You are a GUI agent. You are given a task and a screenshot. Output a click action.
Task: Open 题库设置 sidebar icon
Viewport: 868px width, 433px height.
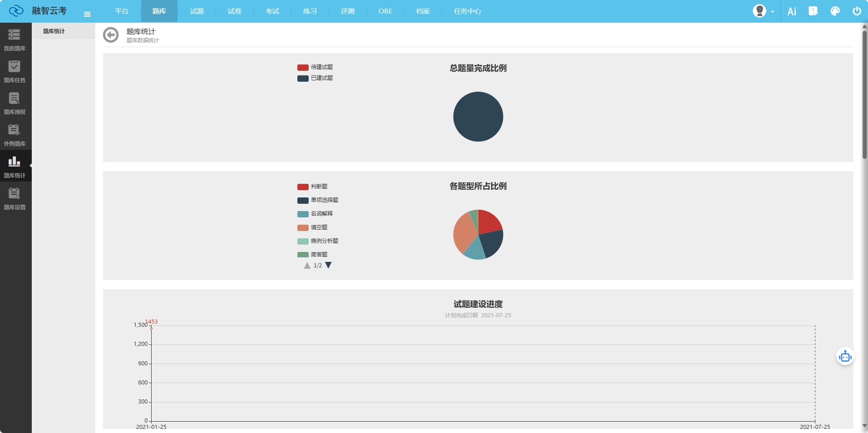15,198
